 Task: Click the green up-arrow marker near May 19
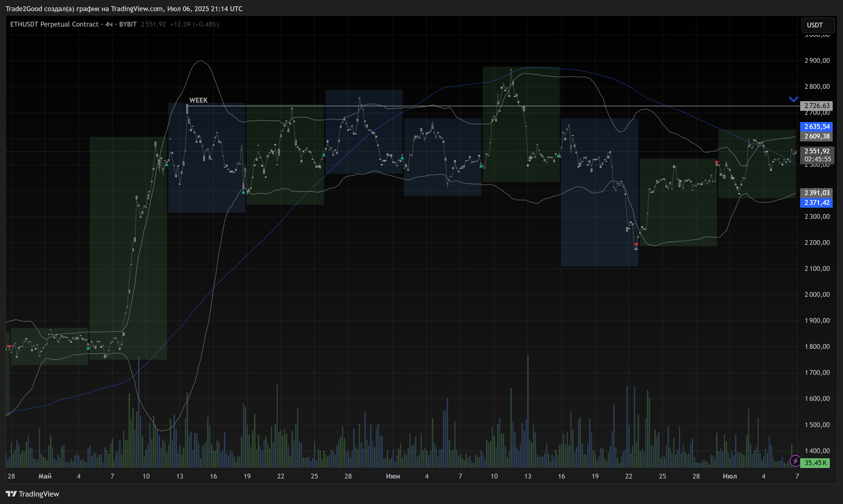click(243, 192)
